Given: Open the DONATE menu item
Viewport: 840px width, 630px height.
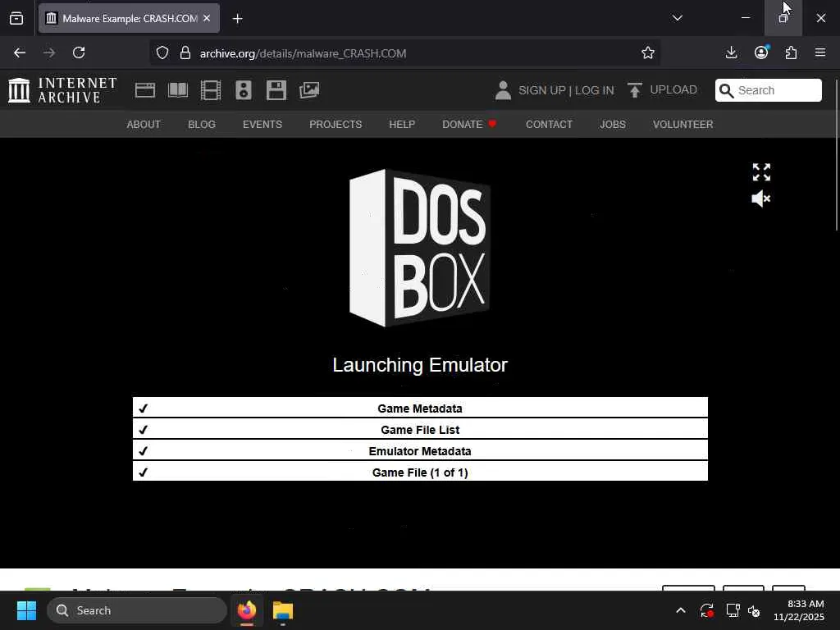Looking at the screenshot, I should (x=469, y=125).
